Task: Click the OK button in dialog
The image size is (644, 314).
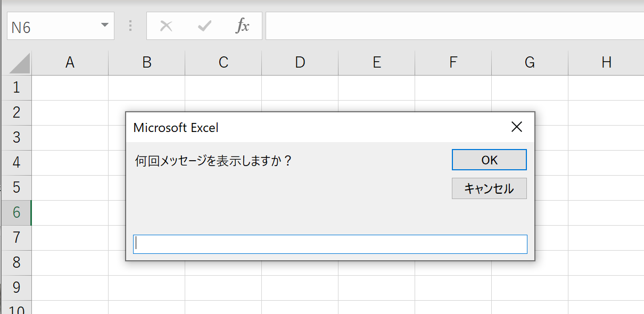Action: (x=489, y=160)
